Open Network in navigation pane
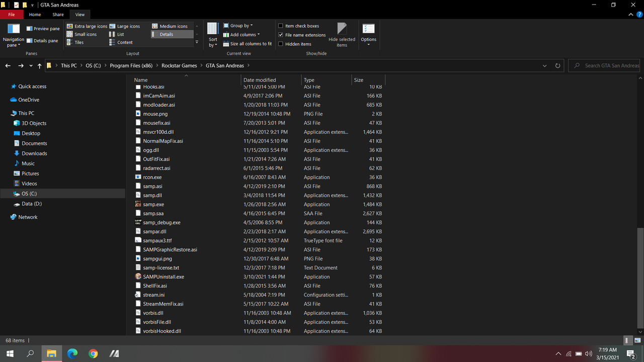 [28, 217]
